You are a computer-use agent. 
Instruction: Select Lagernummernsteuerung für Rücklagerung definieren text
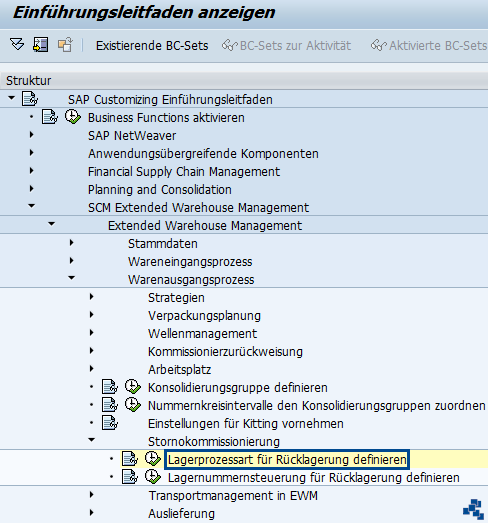point(314,478)
